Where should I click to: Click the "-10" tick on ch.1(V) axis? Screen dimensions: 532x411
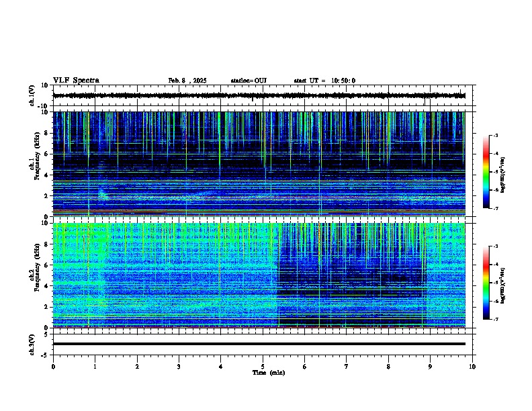pos(44,106)
